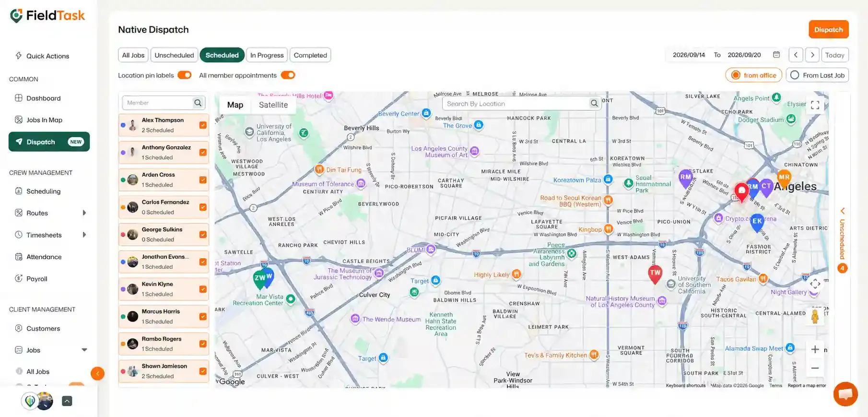Switch to the Map view type
868x417 pixels.
click(235, 105)
